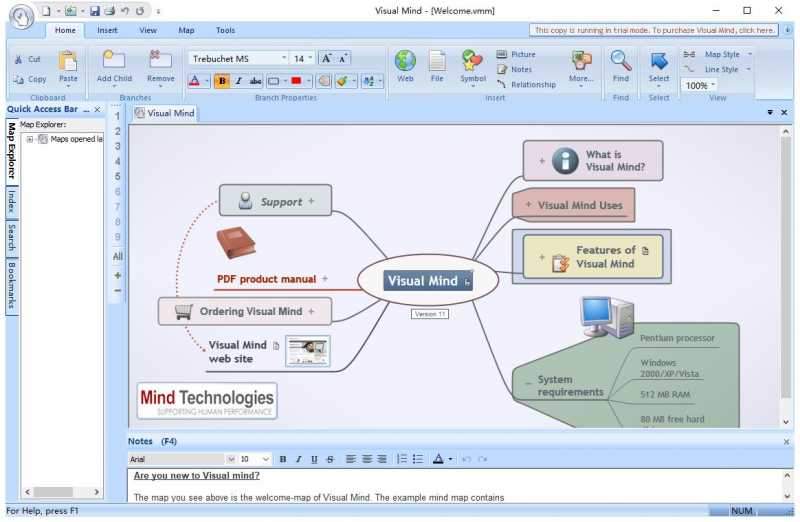Image resolution: width=800 pixels, height=522 pixels.
Task: Show level 1 branches with button 1
Action: [x=117, y=116]
